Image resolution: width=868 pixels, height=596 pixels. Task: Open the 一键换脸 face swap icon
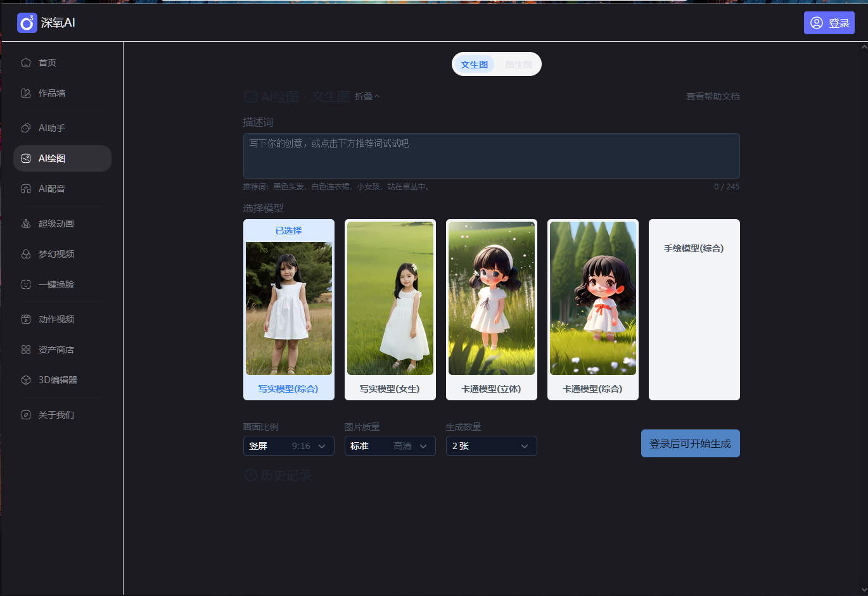26,284
